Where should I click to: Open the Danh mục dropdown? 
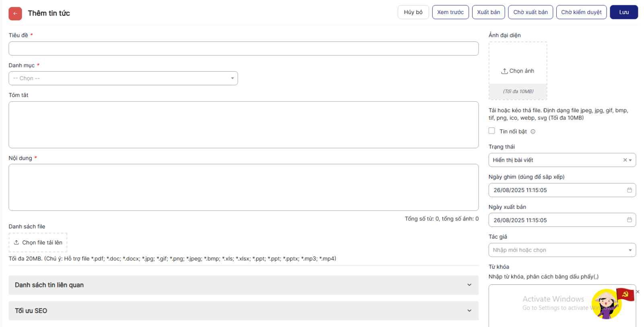pyautogui.click(x=123, y=78)
